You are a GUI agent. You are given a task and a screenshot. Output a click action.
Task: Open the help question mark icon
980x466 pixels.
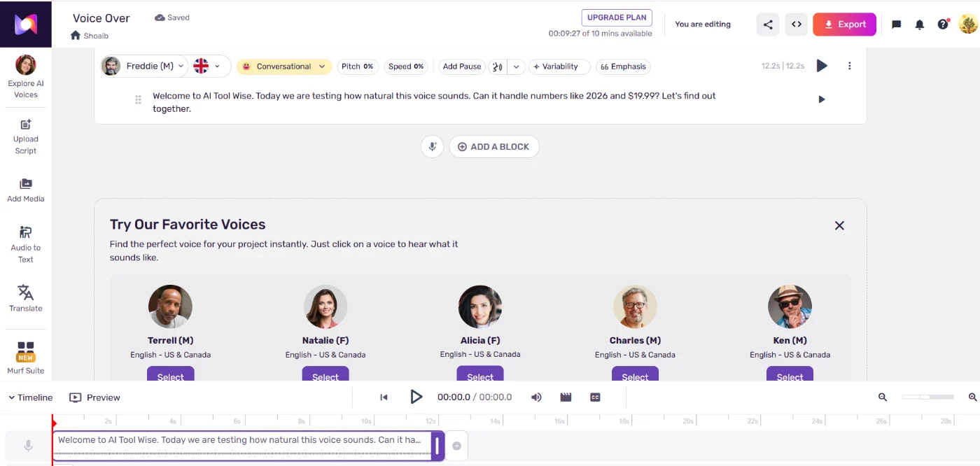click(x=944, y=24)
